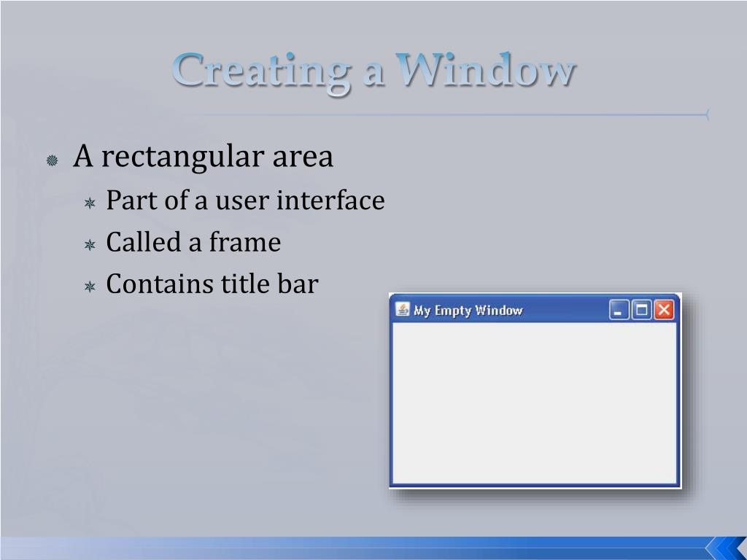747x560 pixels.
Task: Minimize the My Empty Window frame
Action: tap(619, 310)
